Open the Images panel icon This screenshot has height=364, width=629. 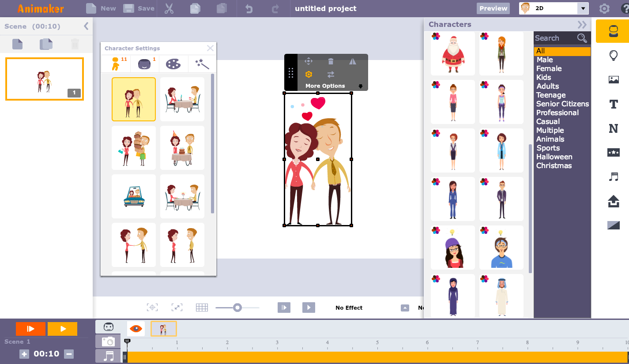[x=613, y=79]
